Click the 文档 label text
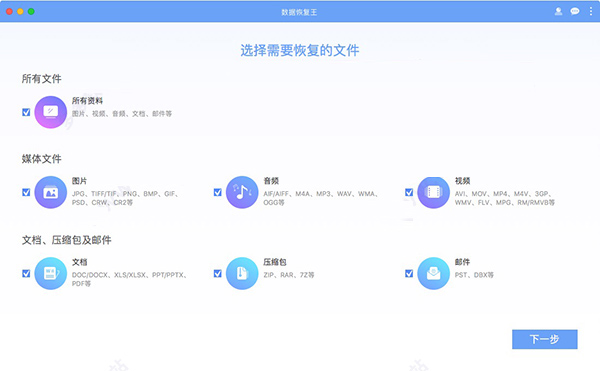Image resolution: width=600 pixels, height=371 pixels. pos(80,262)
